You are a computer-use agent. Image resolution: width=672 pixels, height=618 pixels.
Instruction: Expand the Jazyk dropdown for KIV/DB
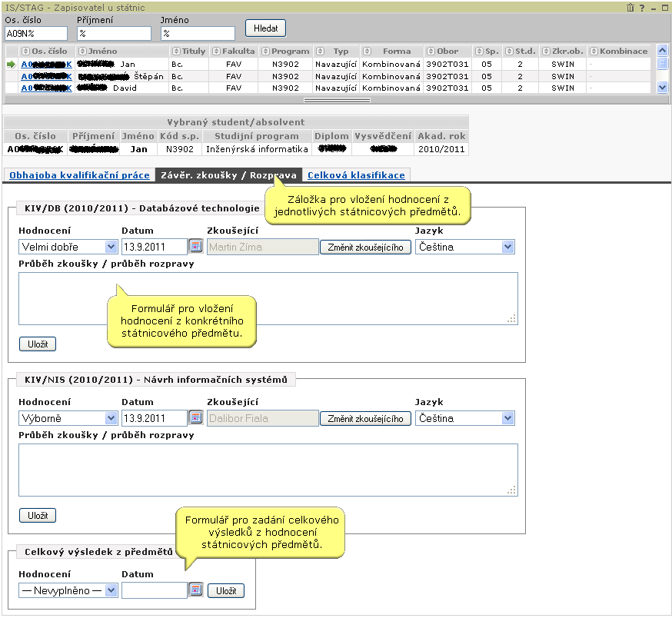click(465, 247)
